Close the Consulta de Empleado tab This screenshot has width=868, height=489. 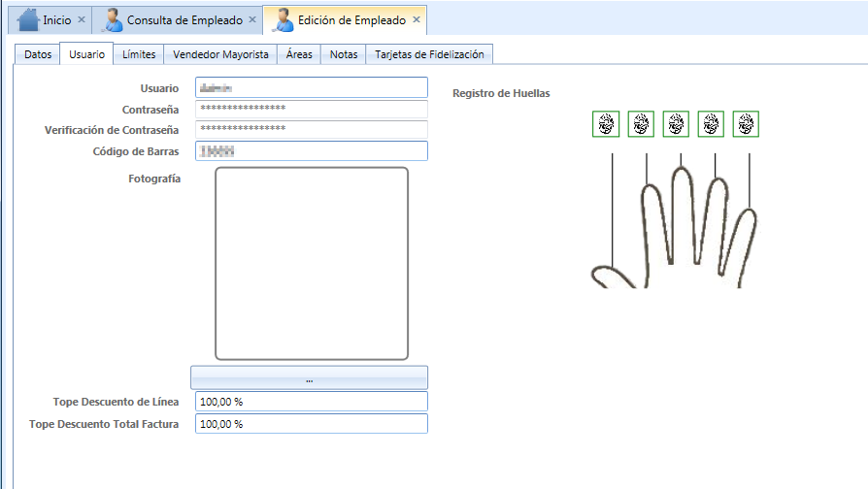252,19
